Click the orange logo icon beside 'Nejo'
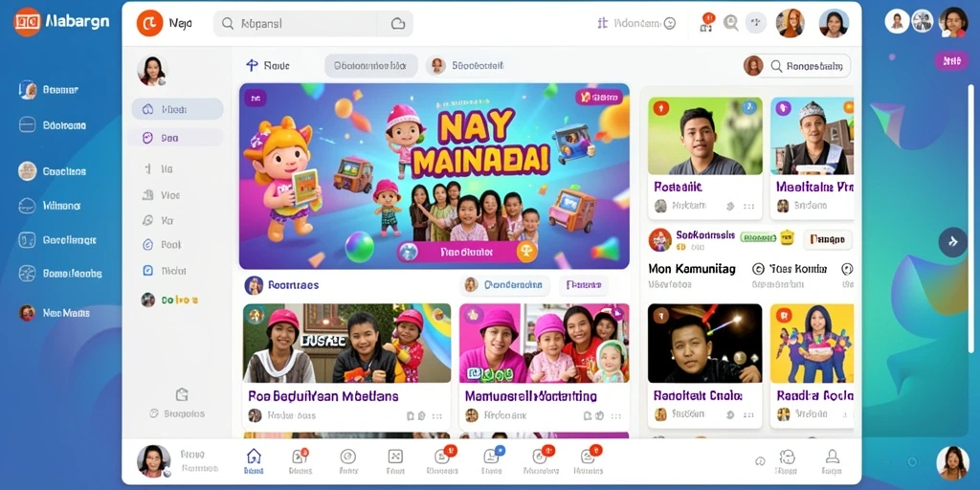Screen dimensions: 980x490 [x=149, y=23]
